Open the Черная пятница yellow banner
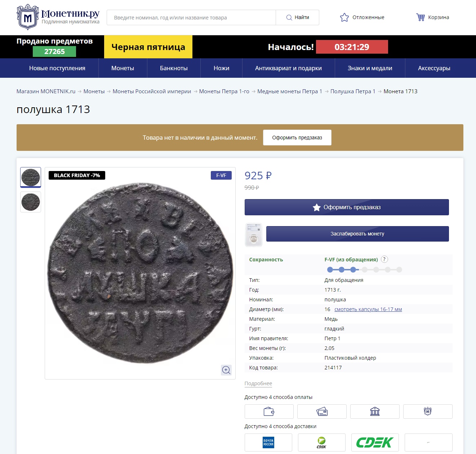The height and width of the screenshot is (454, 476). coord(148,47)
